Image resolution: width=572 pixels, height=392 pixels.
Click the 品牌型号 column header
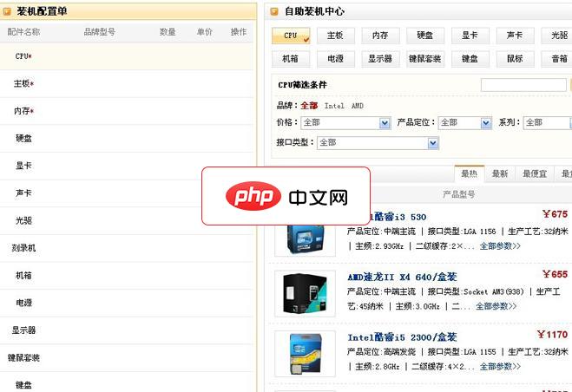(x=100, y=32)
